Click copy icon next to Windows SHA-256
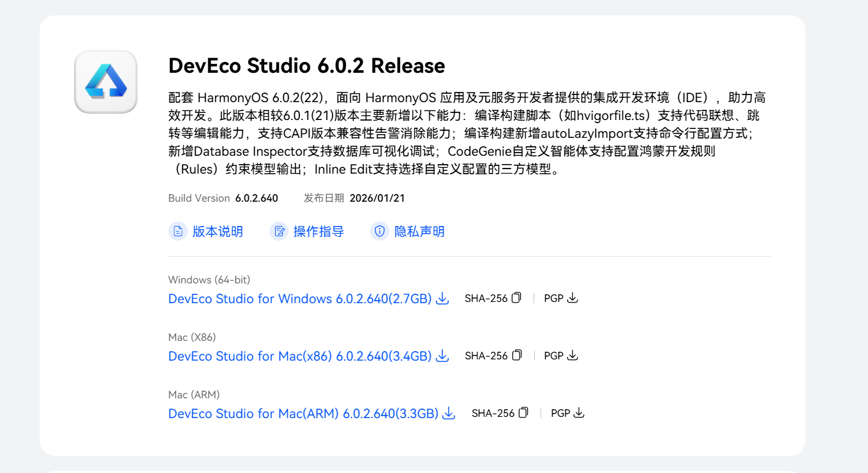Image resolution: width=868 pixels, height=473 pixels. click(x=517, y=297)
